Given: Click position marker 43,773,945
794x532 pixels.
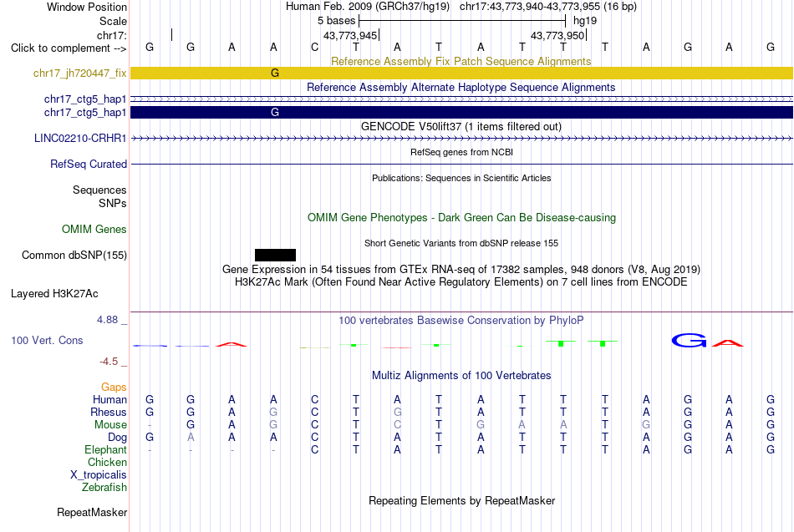Looking at the screenshot, I should pos(350,35).
